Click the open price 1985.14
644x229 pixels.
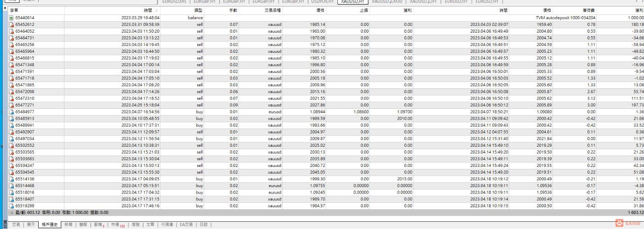(318, 25)
